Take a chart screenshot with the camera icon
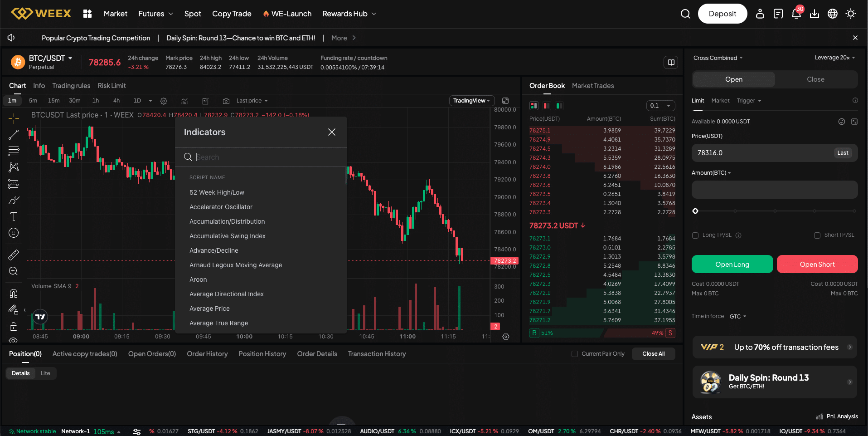 tap(226, 101)
